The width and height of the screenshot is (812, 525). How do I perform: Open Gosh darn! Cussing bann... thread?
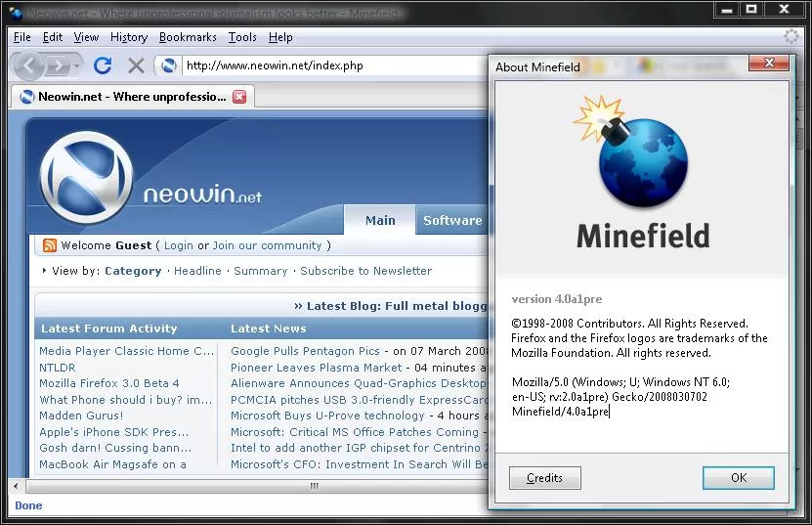click(115, 448)
